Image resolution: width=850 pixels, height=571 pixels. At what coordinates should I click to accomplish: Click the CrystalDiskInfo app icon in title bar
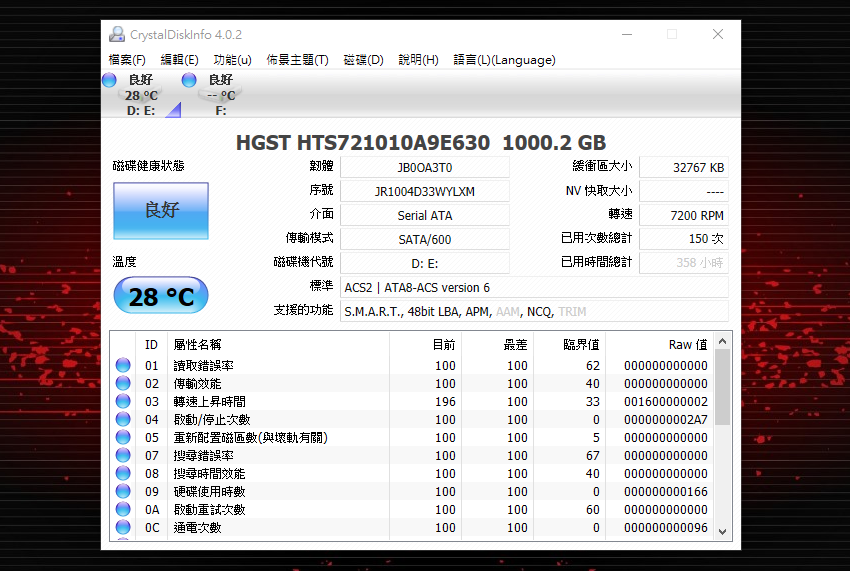click(x=117, y=34)
